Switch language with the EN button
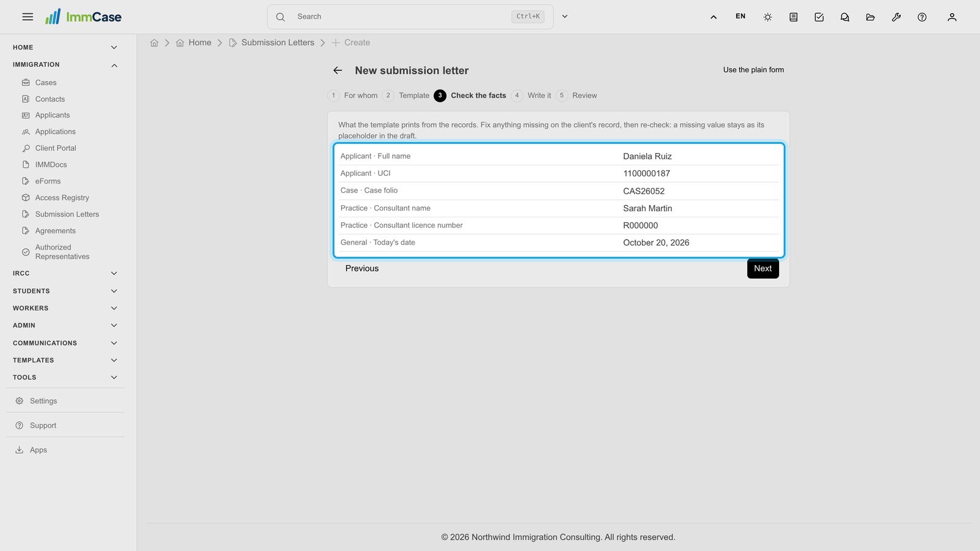Viewport: 980px width, 551px height. [741, 17]
